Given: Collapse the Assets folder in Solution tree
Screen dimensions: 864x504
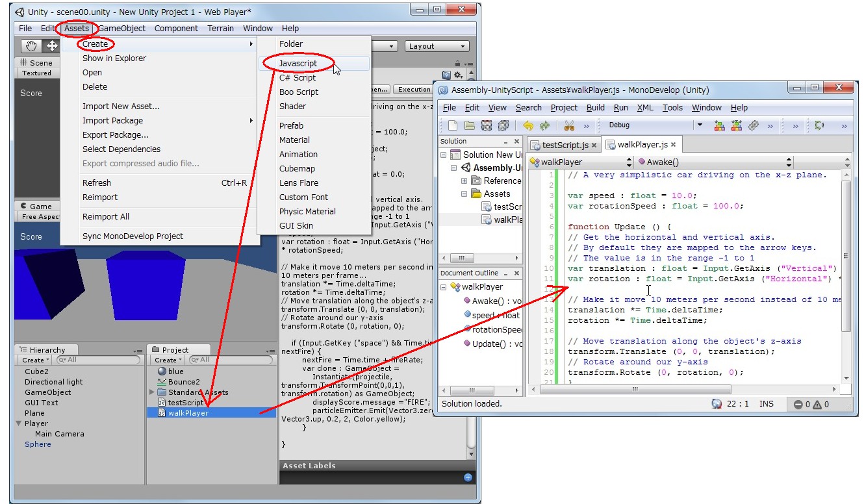Looking at the screenshot, I should pyautogui.click(x=464, y=194).
